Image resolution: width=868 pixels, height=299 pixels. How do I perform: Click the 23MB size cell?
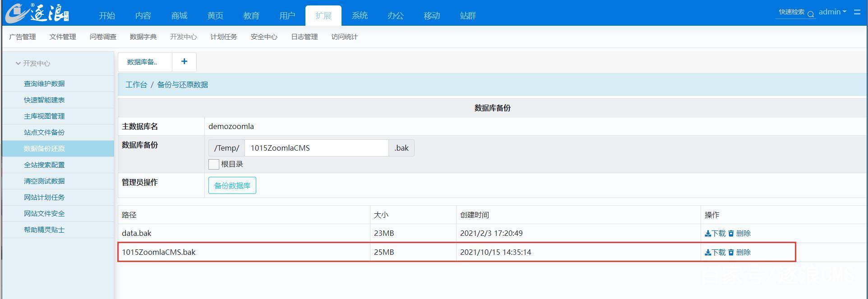(413, 234)
